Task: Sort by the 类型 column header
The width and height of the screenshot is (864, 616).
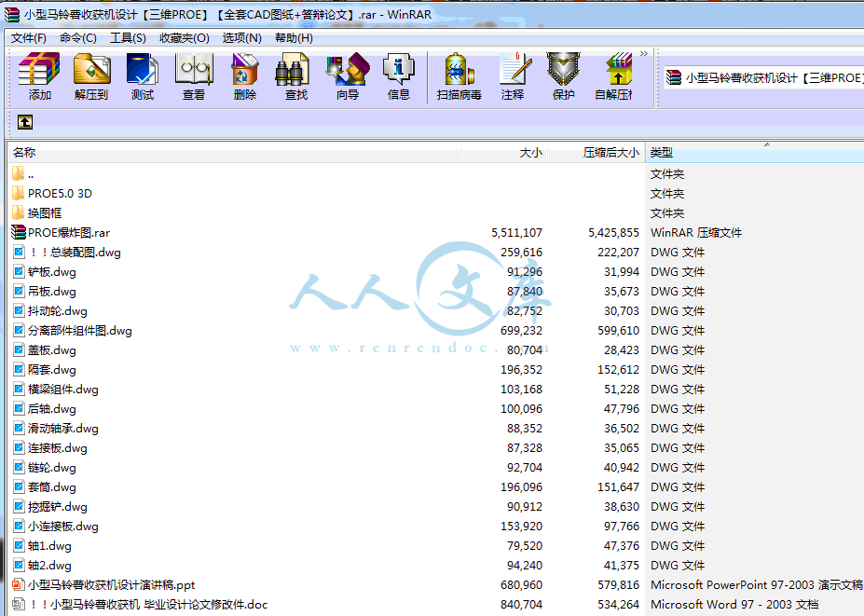Action: [x=754, y=153]
